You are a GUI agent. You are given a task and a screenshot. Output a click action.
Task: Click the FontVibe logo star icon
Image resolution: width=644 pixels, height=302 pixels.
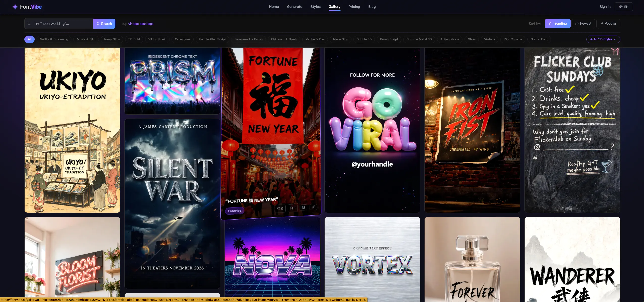[x=15, y=7]
